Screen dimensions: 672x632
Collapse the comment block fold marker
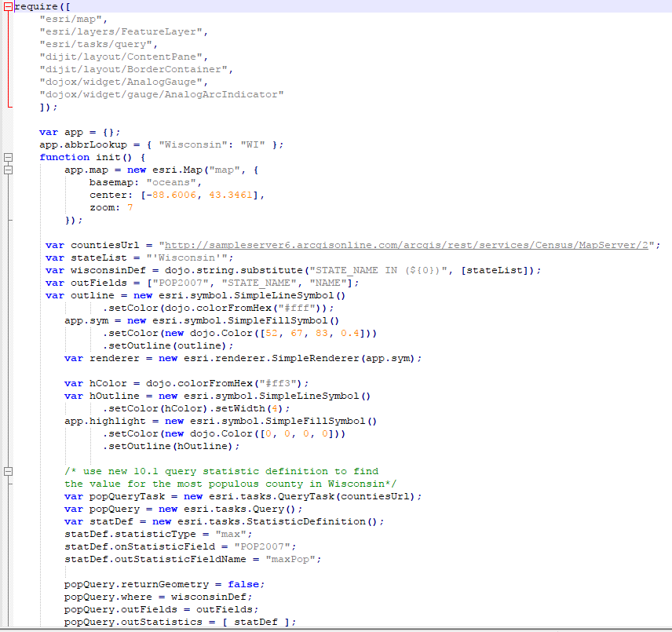(8, 471)
